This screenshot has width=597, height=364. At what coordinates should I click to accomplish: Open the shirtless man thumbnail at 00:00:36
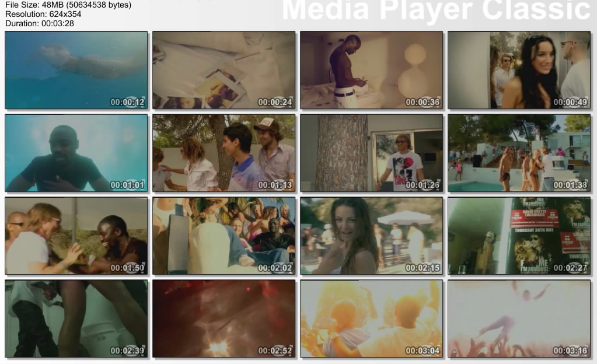click(x=372, y=70)
